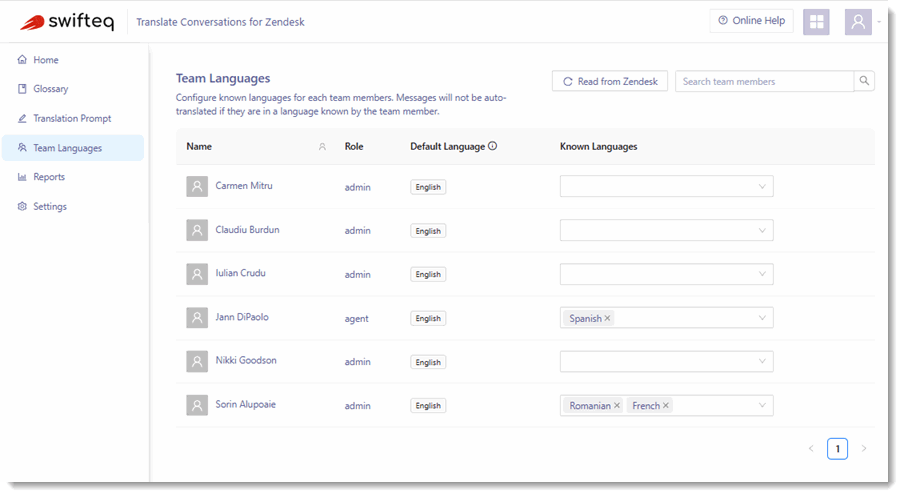Click the Default Language column header

(447, 147)
